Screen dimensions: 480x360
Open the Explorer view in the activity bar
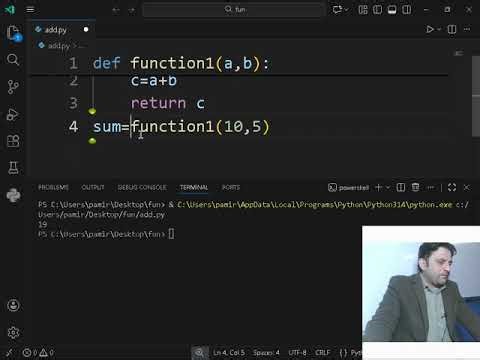pos(13,33)
